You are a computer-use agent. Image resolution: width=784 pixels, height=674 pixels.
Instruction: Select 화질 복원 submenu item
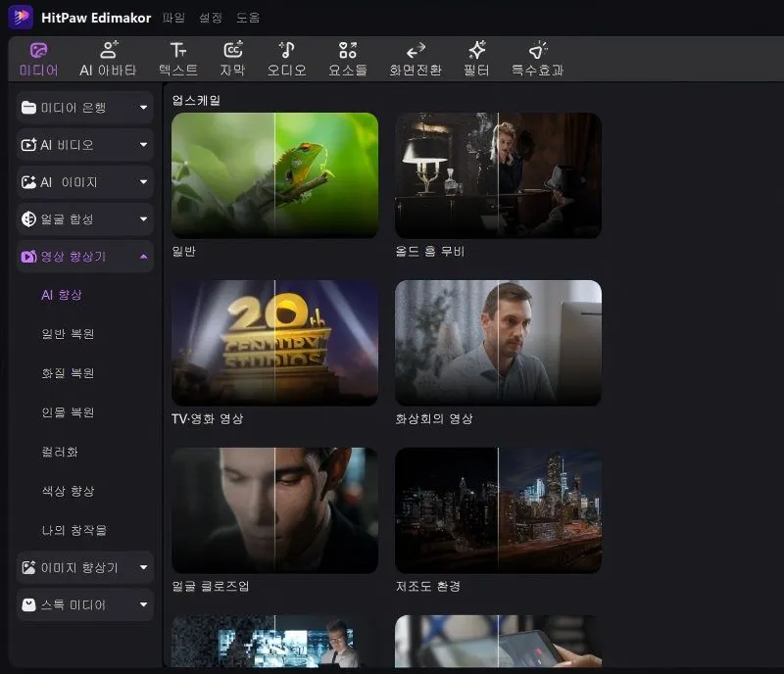click(68, 373)
